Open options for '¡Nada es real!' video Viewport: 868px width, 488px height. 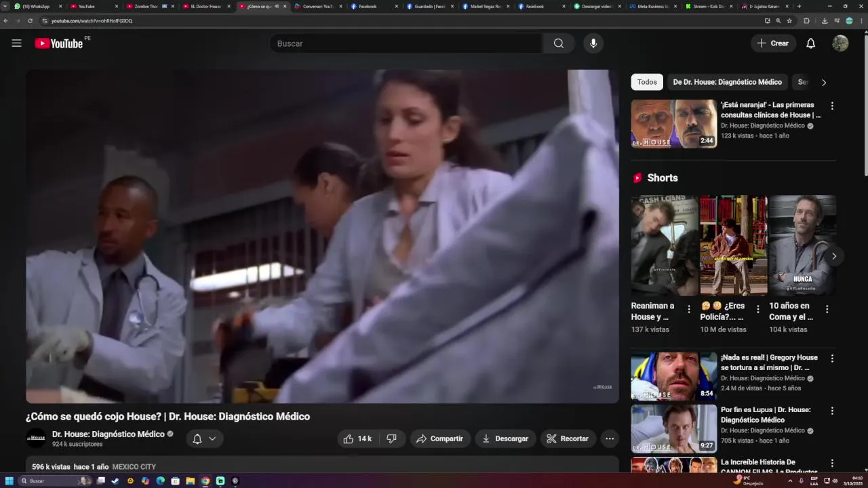tap(832, 359)
